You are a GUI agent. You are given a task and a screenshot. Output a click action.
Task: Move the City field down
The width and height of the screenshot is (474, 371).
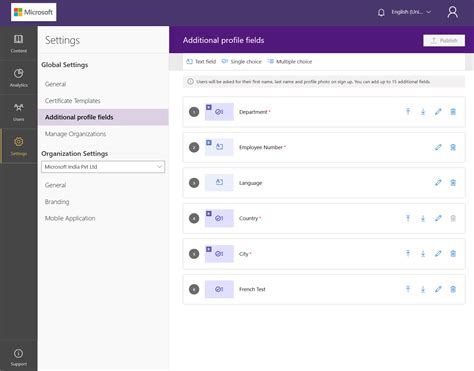[423, 254]
